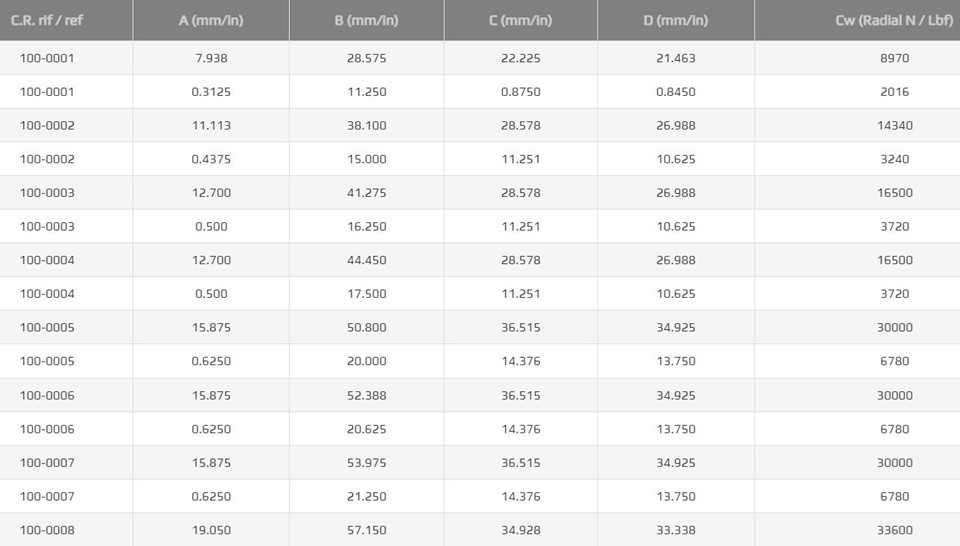Click the D (mm/in) column header
The height and width of the screenshot is (546, 960).
coord(676,20)
